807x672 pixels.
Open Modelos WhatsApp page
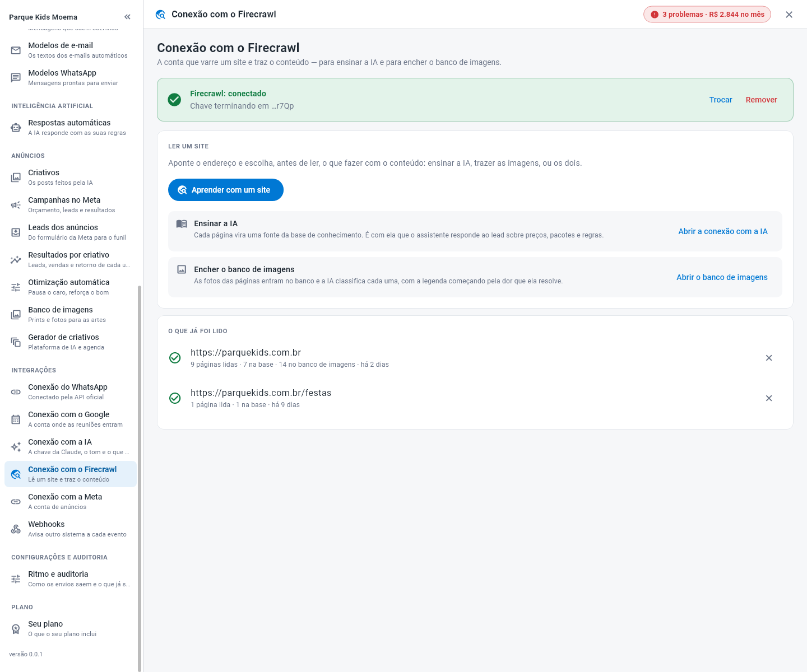[x=71, y=78]
